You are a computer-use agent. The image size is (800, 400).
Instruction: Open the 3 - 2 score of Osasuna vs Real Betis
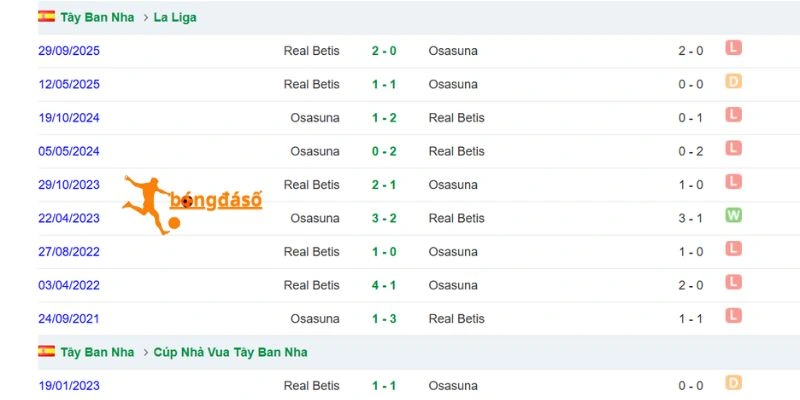(x=384, y=218)
